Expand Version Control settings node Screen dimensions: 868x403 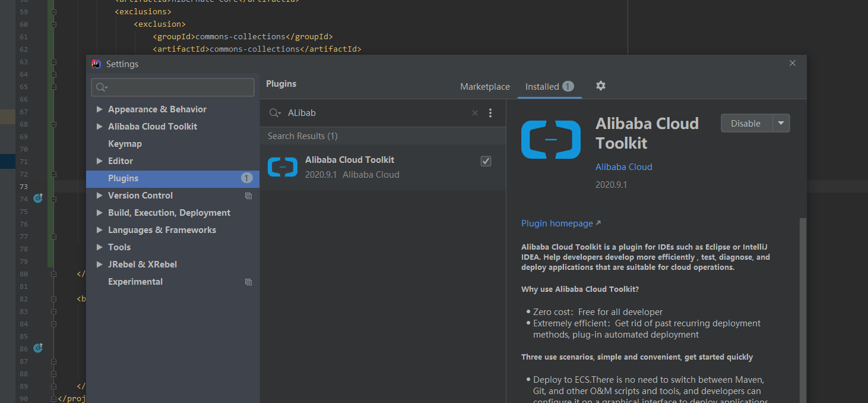tap(100, 196)
